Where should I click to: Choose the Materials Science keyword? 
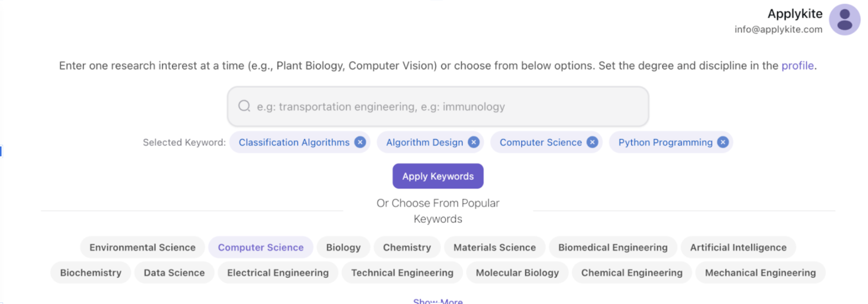(494, 247)
